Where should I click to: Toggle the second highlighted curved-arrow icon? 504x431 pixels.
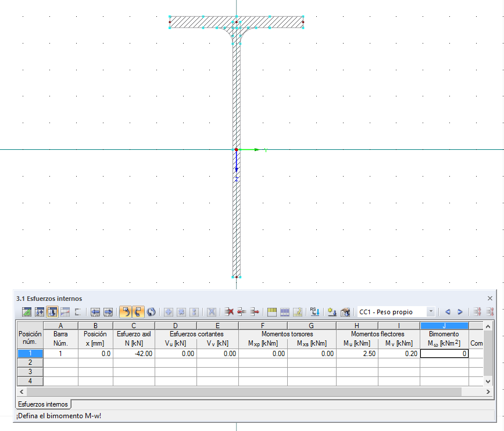tap(138, 312)
